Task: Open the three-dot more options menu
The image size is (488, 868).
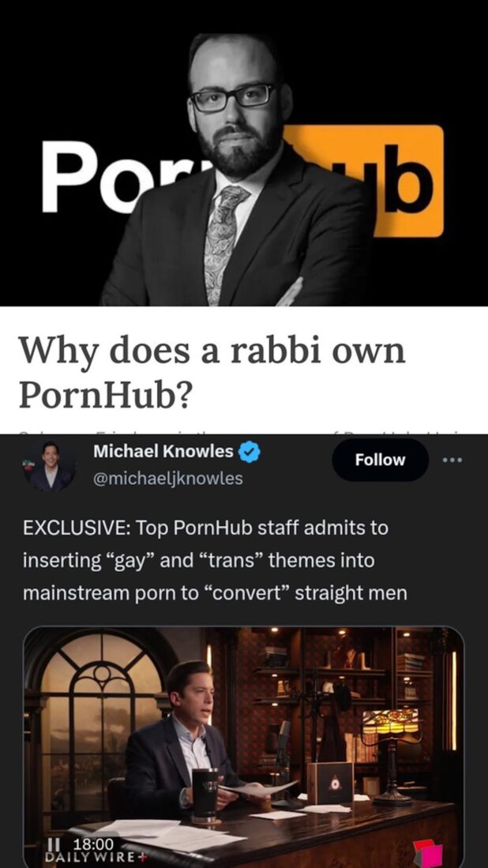Action: (x=452, y=460)
